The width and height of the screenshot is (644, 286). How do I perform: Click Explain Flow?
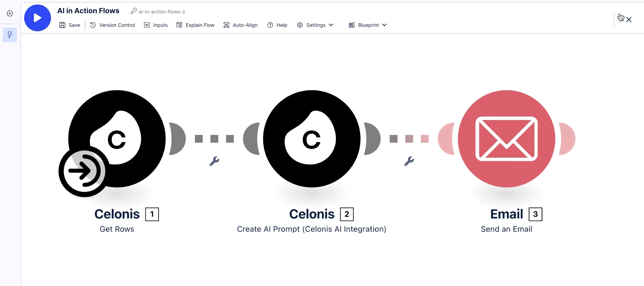point(195,25)
